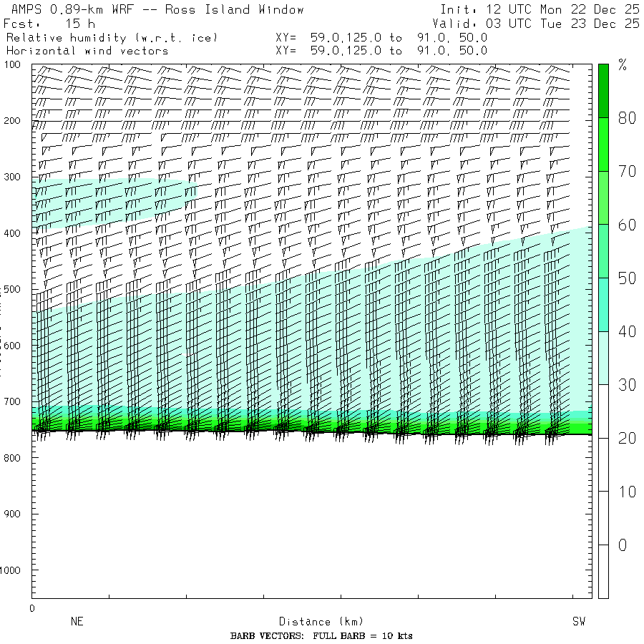Click the title 'AMPS 0.89-km WRF -- Ross Island Window'
Screen dimensions: 644x644
click(157, 9)
